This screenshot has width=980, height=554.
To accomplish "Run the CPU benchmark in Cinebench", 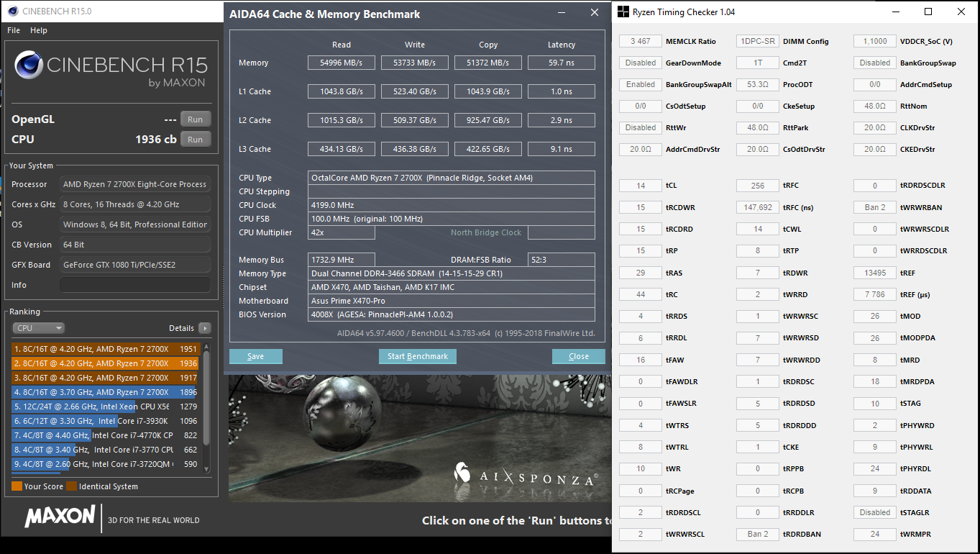I will point(196,139).
